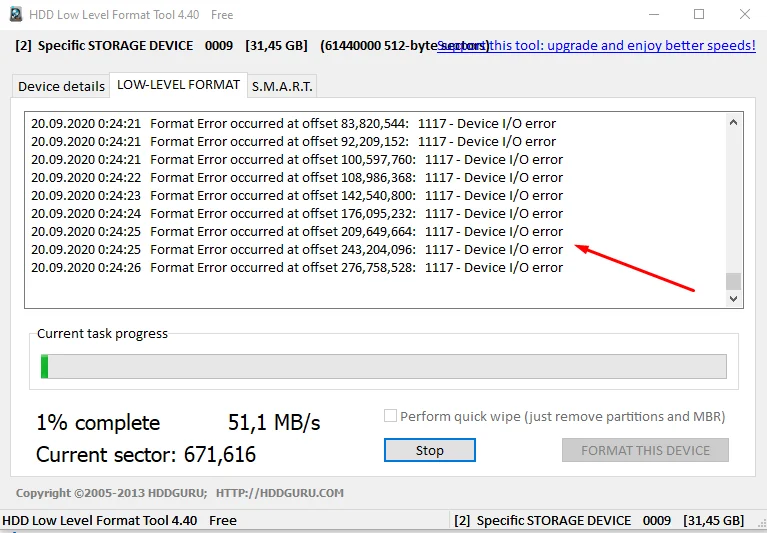Close the HDD Low Level Format Tool window
This screenshot has height=533, width=767.
(744, 14)
